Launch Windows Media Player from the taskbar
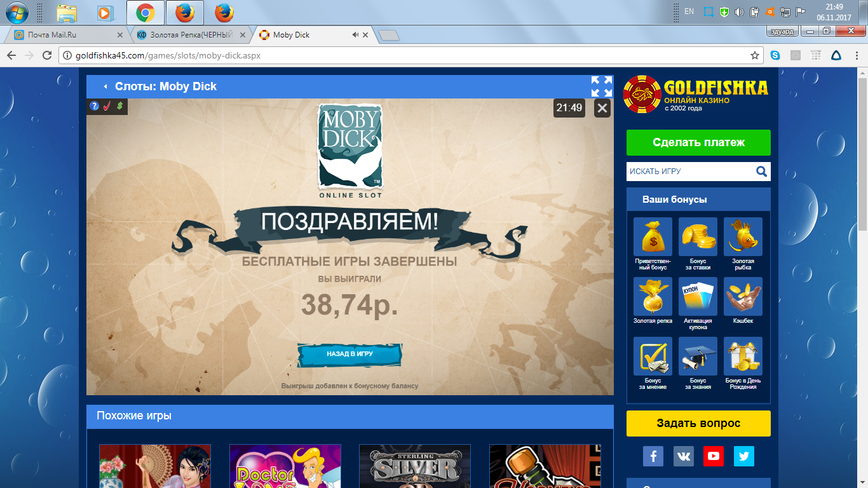The height and width of the screenshot is (488, 868). tap(105, 12)
